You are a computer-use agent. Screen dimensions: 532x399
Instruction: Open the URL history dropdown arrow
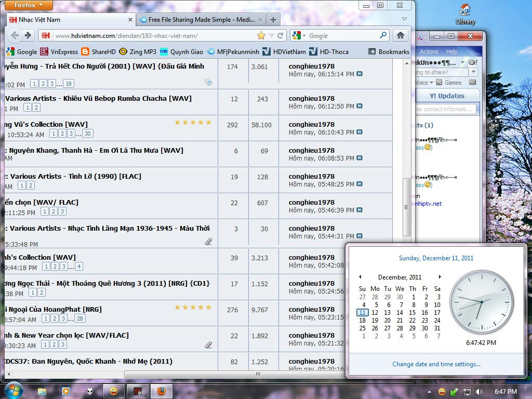click(271, 35)
